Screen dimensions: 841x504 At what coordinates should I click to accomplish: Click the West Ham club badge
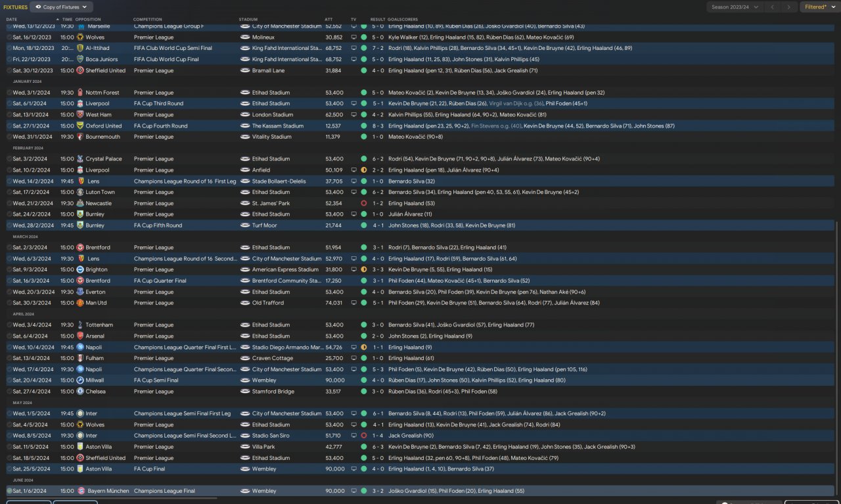[x=80, y=114]
